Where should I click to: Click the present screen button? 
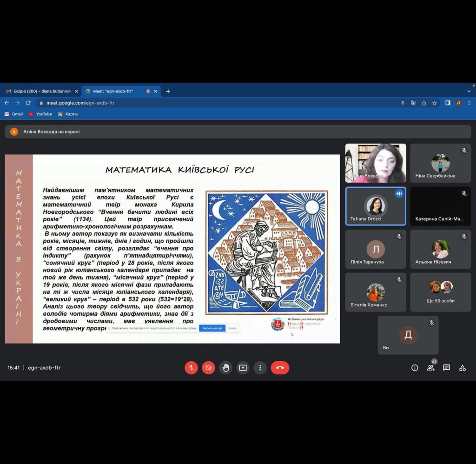pyautogui.click(x=243, y=368)
